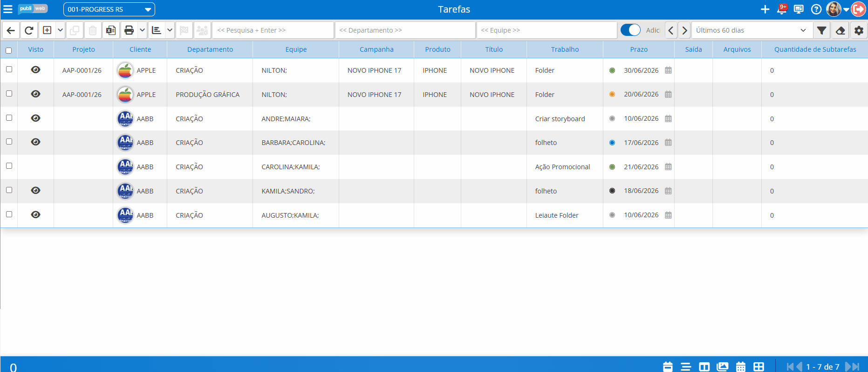Open settings gear icon in toolbar
This screenshot has height=372, width=868.
[859, 30]
